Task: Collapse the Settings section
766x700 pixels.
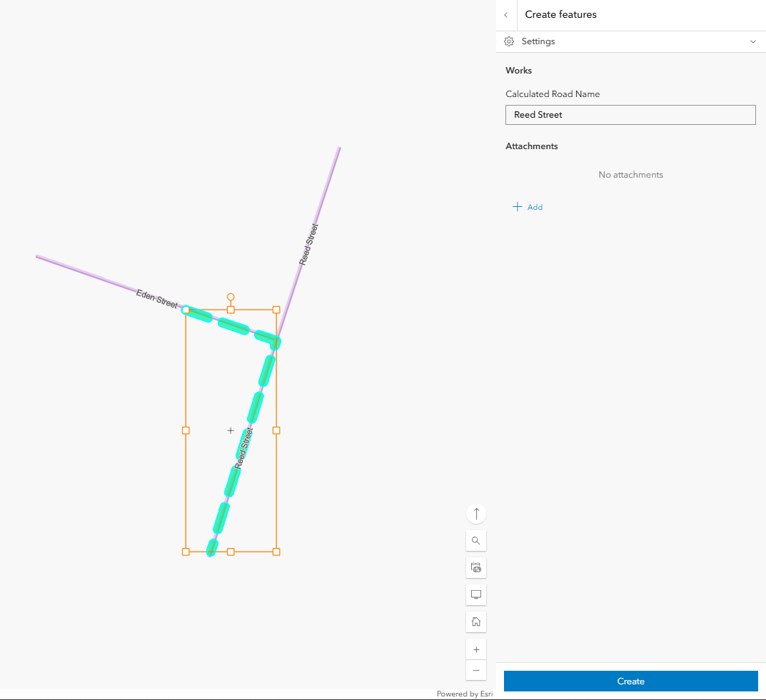Action: tap(753, 41)
